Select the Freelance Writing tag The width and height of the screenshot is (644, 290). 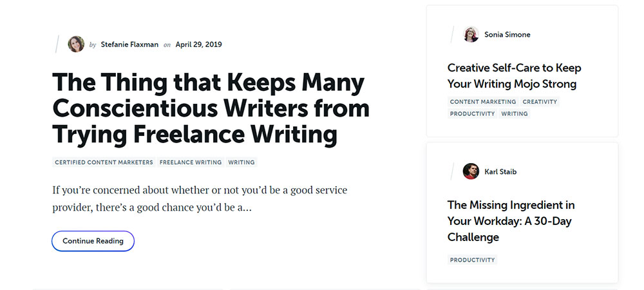click(191, 162)
